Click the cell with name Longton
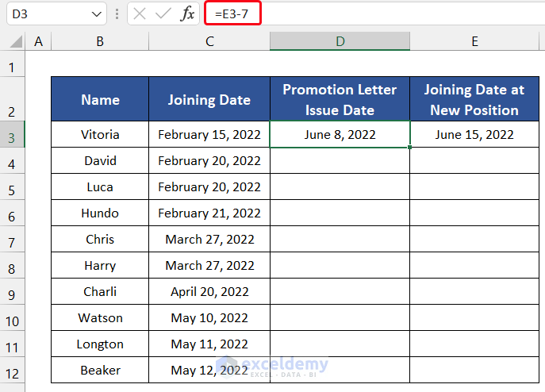The height and width of the screenshot is (392, 545). 100,344
